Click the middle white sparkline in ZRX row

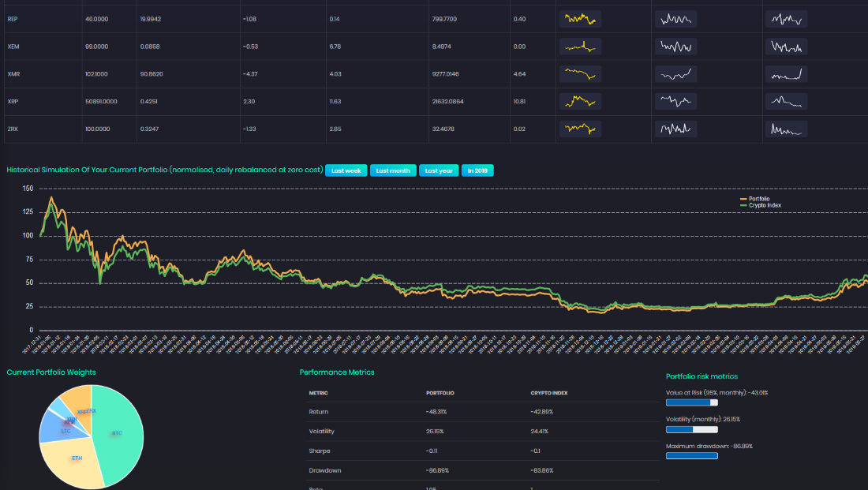pyautogui.click(x=675, y=129)
